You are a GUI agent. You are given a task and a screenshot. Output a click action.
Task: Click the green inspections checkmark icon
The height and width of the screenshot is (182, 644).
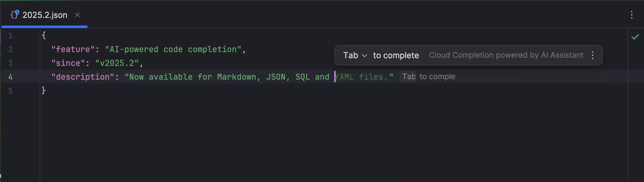tap(635, 37)
